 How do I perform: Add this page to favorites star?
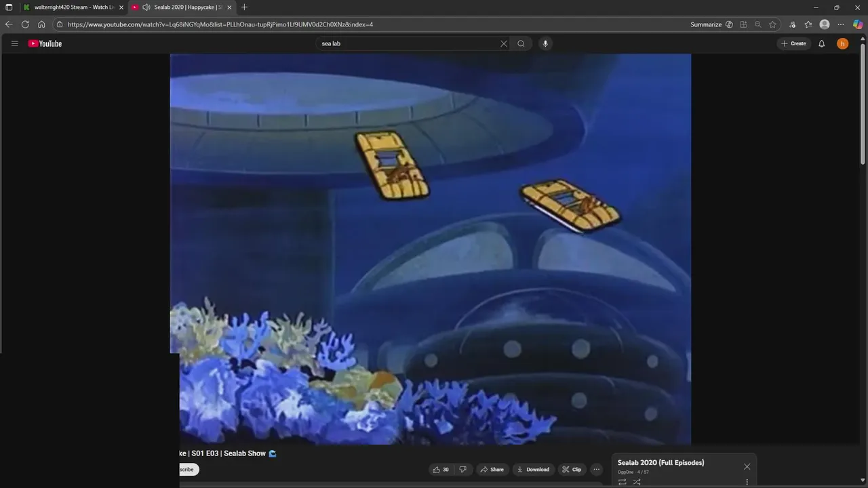[772, 24]
